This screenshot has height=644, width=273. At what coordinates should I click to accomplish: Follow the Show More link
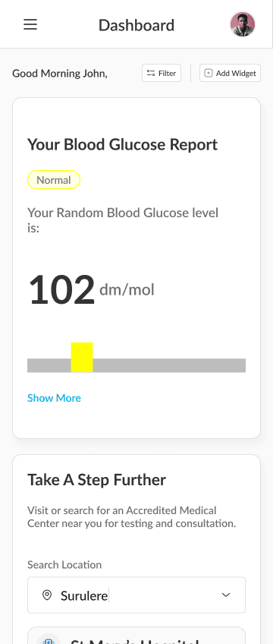point(54,398)
